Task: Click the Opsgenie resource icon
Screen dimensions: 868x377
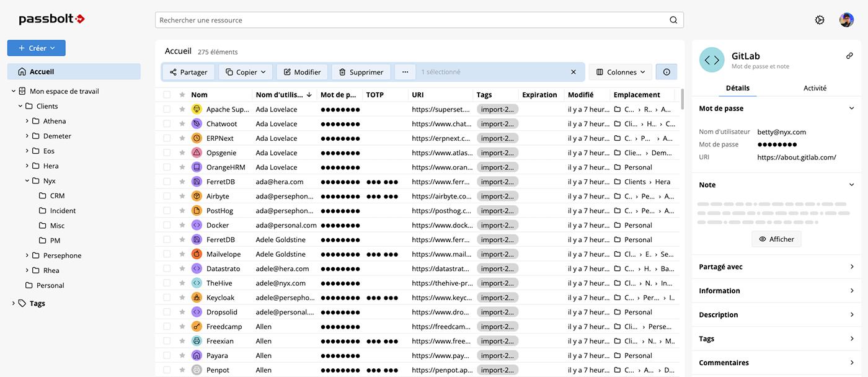Action: (x=197, y=153)
